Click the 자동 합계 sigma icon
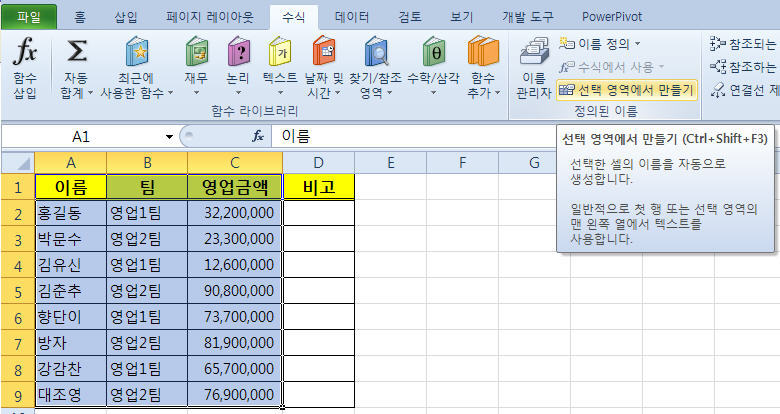The image size is (780, 414). tap(76, 51)
